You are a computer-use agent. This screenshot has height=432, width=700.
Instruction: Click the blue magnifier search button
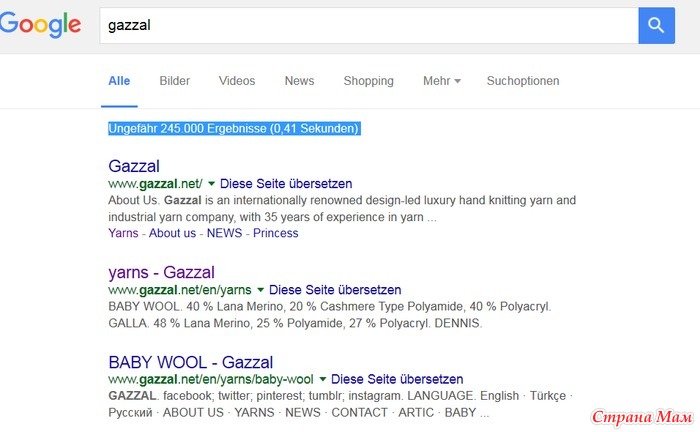click(x=656, y=25)
